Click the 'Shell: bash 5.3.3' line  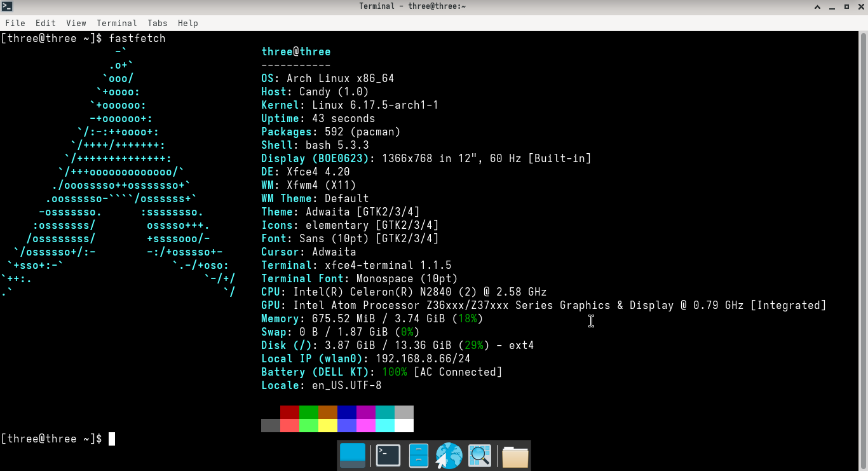(315, 145)
